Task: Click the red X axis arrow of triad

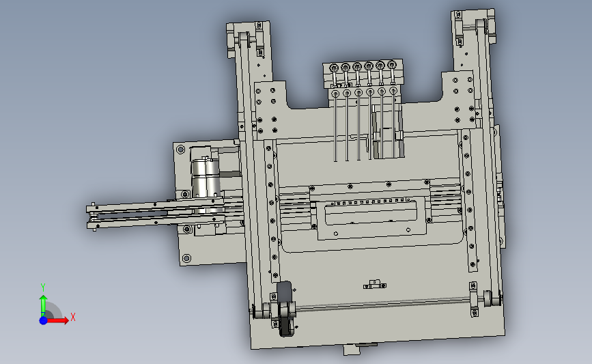Action: pos(57,320)
